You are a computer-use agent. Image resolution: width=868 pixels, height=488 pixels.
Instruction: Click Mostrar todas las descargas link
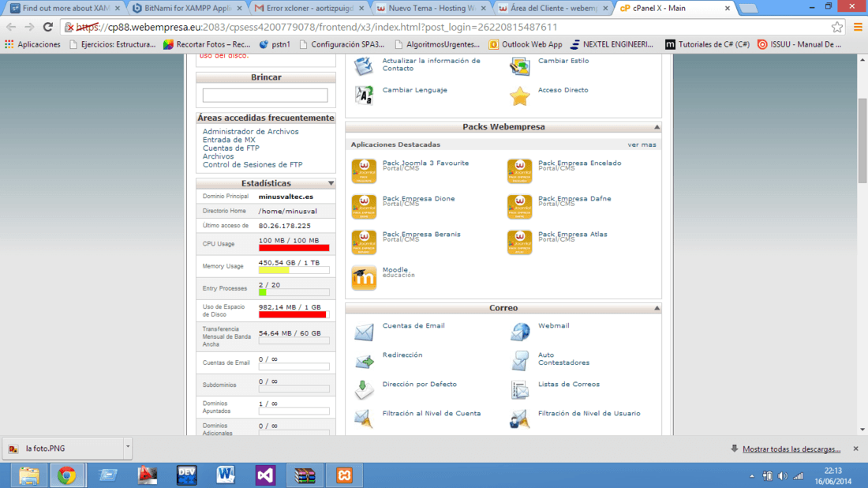tap(791, 449)
